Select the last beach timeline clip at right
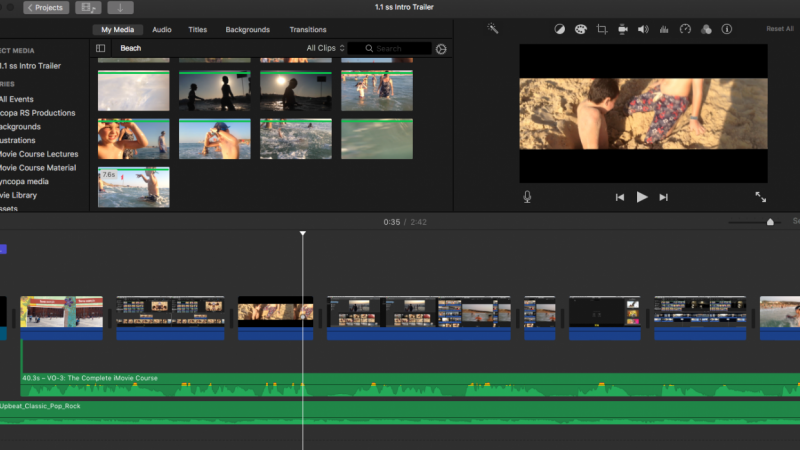 pos(780,317)
